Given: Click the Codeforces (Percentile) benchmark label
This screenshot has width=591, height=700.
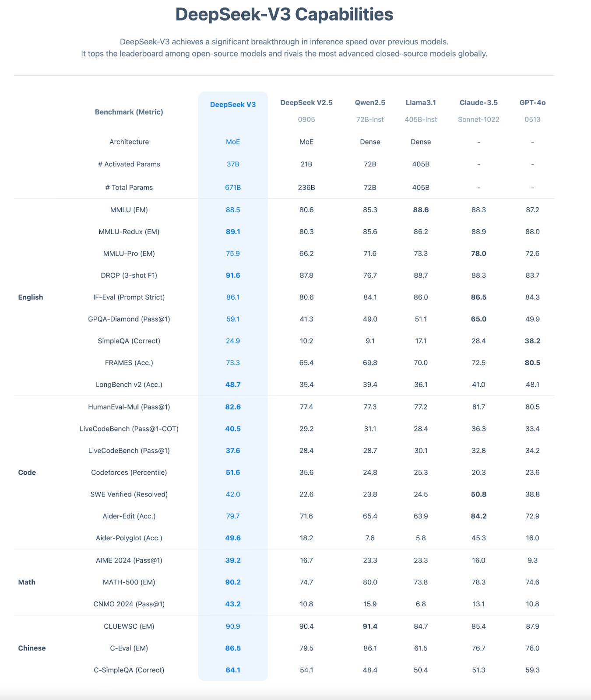Looking at the screenshot, I should 129,472.
